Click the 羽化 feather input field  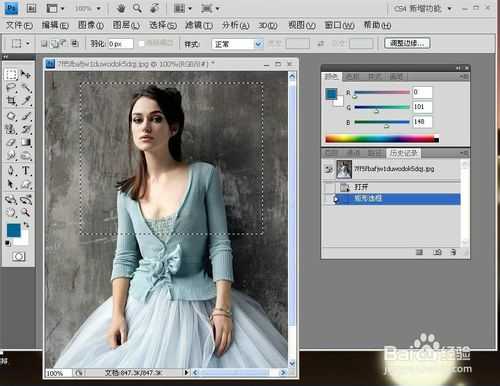coord(120,44)
